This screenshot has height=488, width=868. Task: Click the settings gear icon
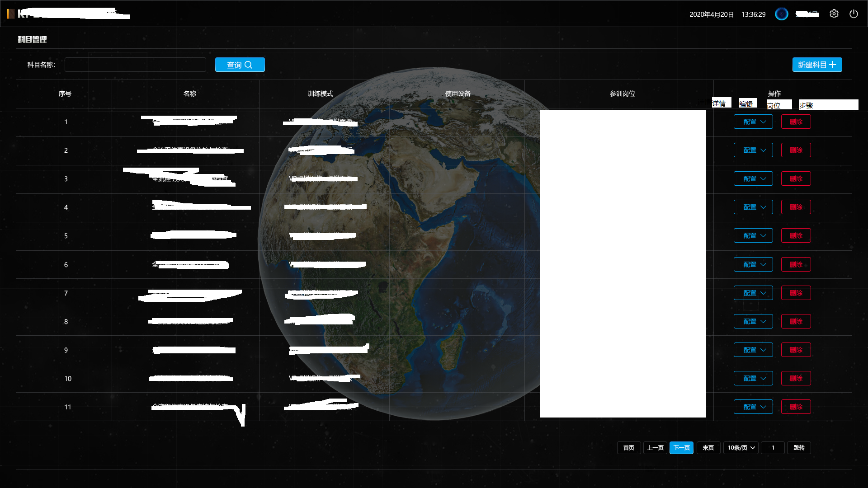tap(834, 14)
